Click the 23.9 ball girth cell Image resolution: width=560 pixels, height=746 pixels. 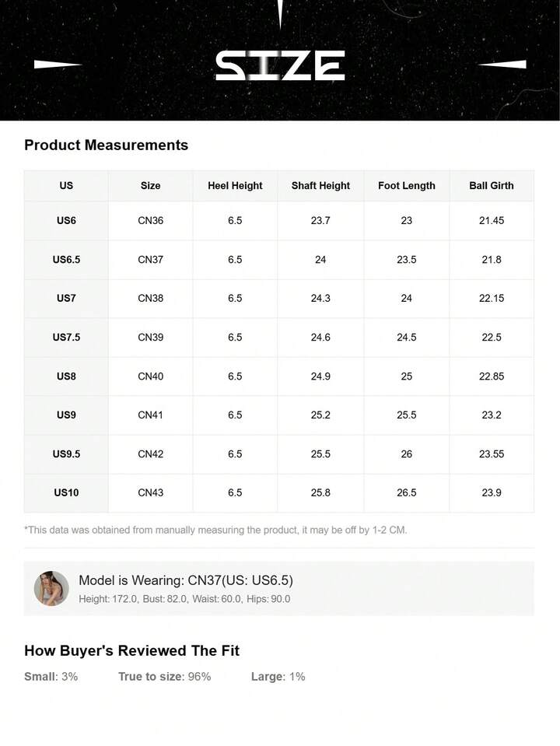492,493
